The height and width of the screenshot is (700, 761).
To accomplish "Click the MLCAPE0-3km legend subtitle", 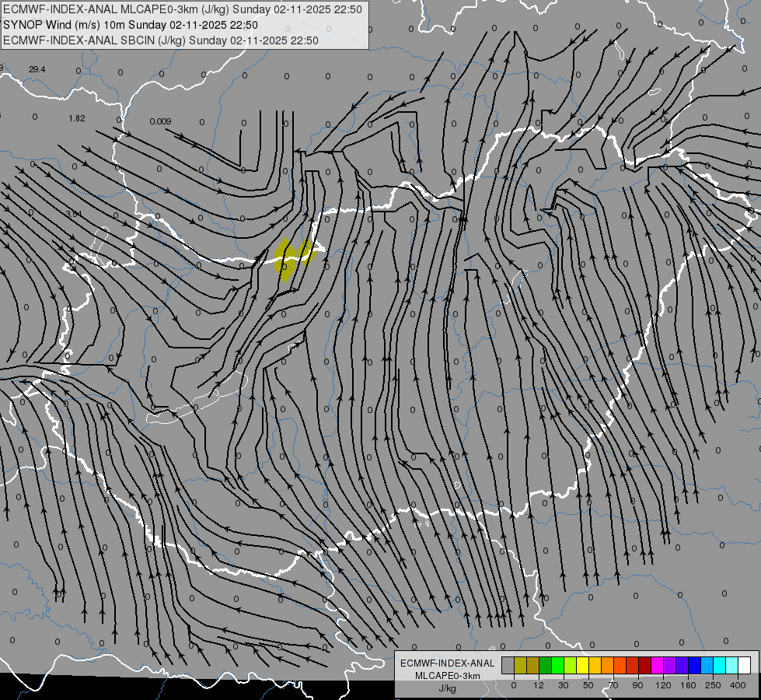I will click(x=448, y=675).
